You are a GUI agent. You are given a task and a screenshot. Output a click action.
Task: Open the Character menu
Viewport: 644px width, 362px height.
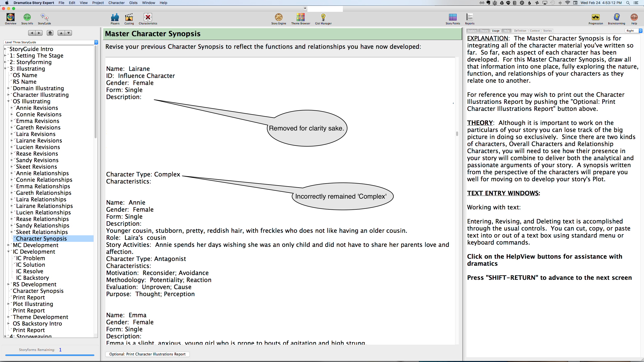coord(116,3)
